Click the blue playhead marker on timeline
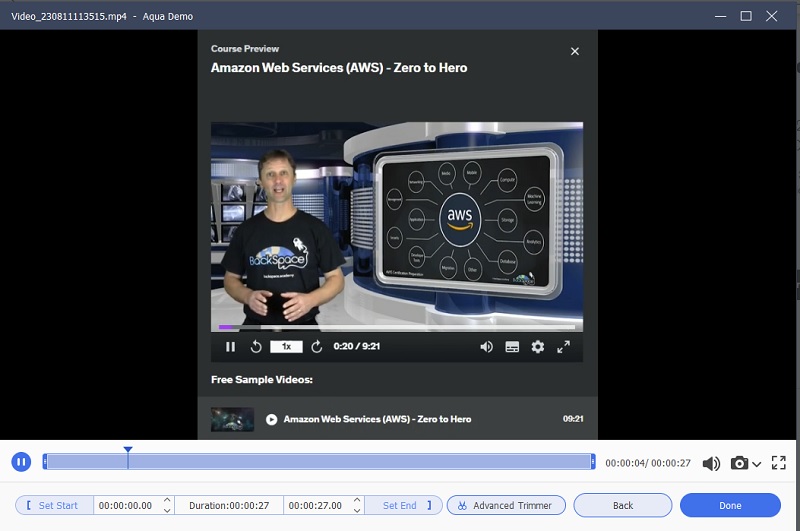The width and height of the screenshot is (800, 531). point(128,450)
